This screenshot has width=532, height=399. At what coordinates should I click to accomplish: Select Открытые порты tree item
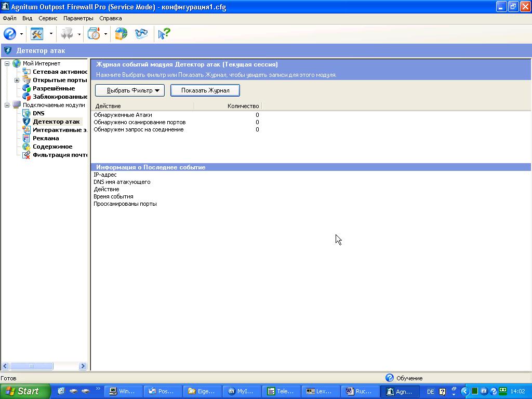(60, 80)
